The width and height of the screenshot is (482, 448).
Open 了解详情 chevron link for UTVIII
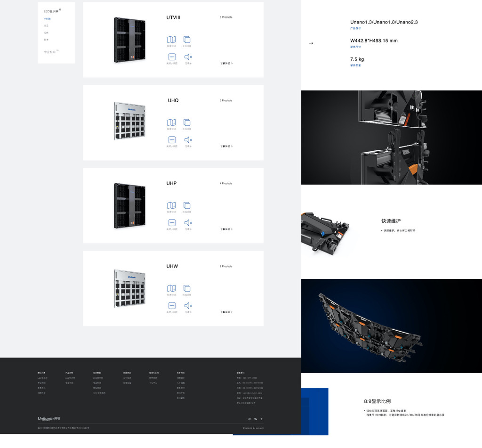tap(226, 63)
